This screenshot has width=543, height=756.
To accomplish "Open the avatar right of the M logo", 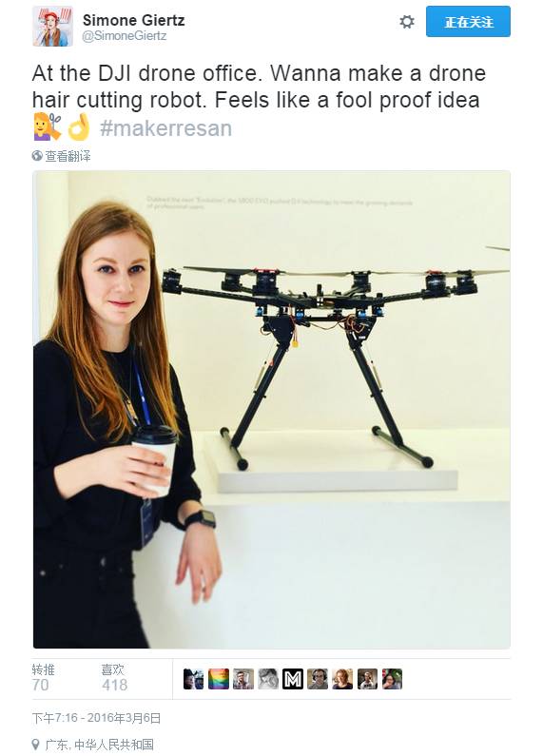I will (318, 679).
